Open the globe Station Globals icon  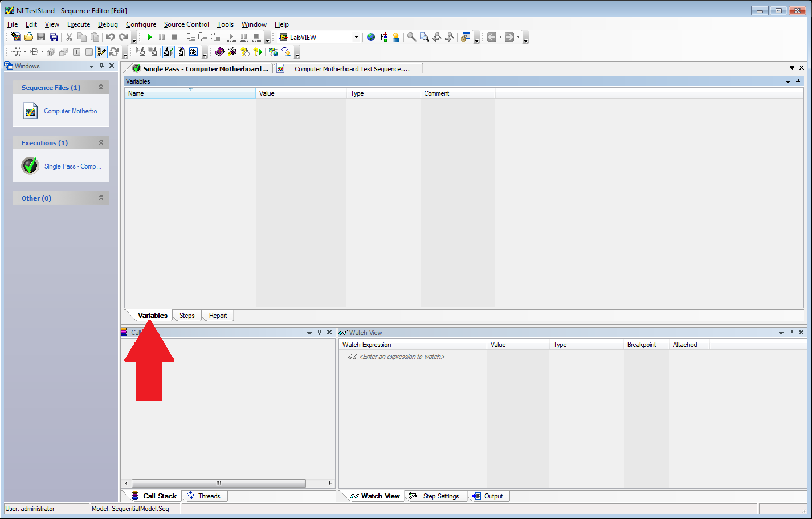[371, 37]
